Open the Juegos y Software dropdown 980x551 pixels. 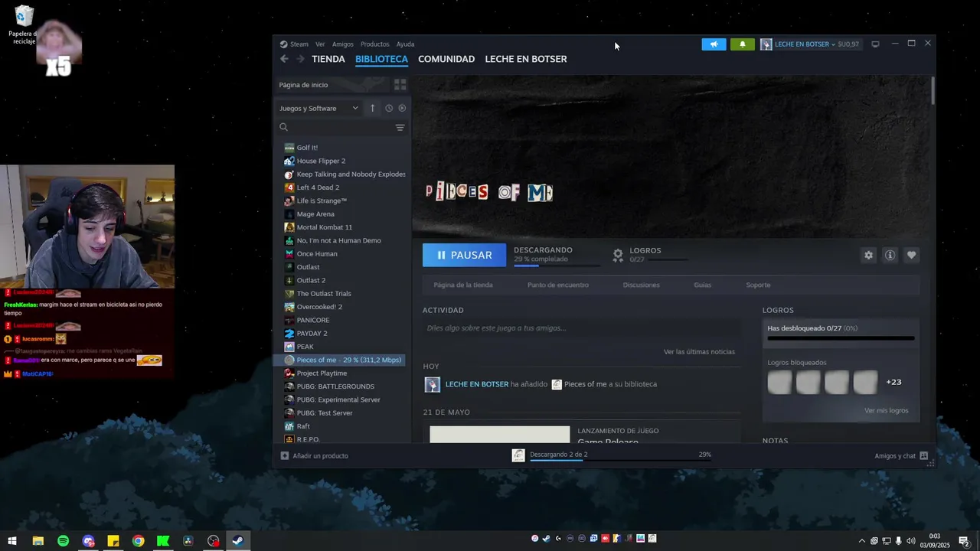318,108
